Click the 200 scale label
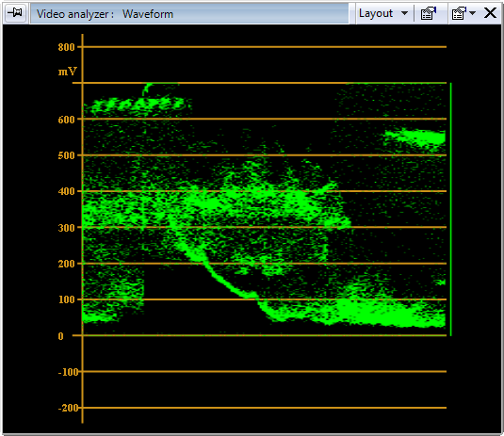Screen dimensions: 504x436 66,264
